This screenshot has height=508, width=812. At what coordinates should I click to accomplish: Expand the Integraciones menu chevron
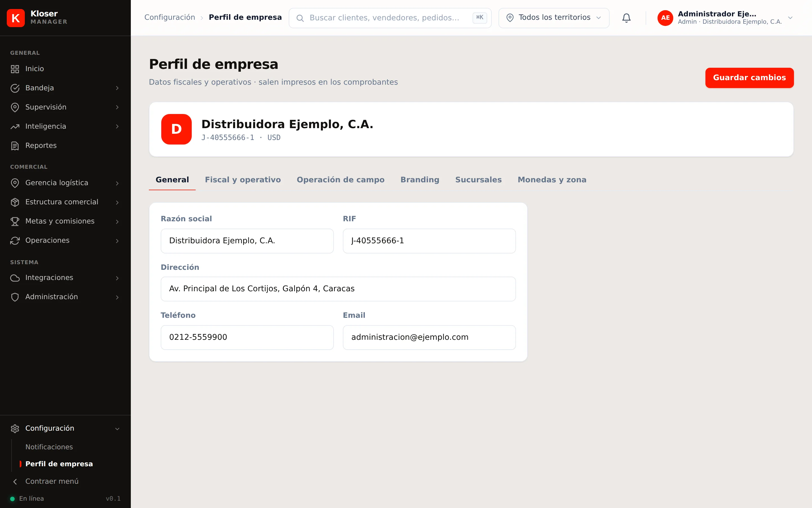(117, 278)
